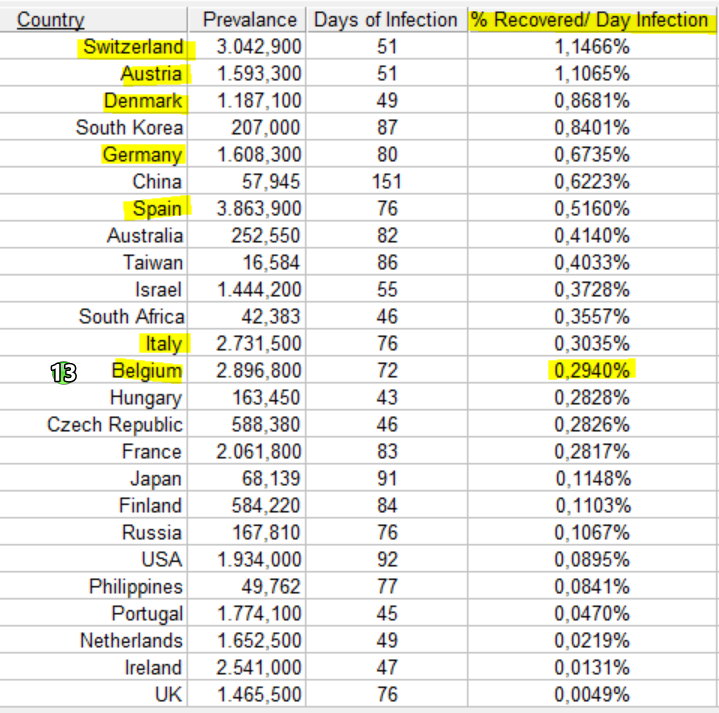The image size is (719, 713).
Task: Select the Germany cell in Country column
Action: 143,155
